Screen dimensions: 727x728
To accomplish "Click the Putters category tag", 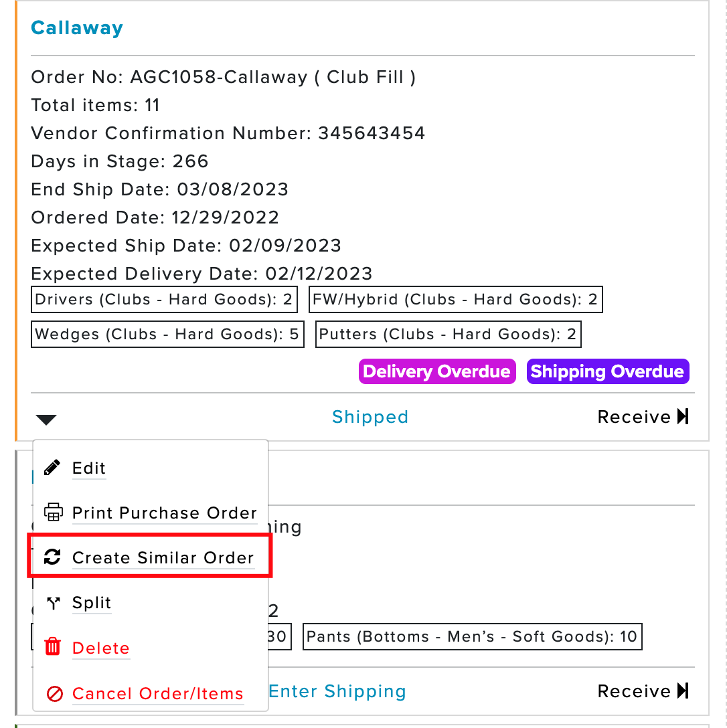I will point(449,335).
